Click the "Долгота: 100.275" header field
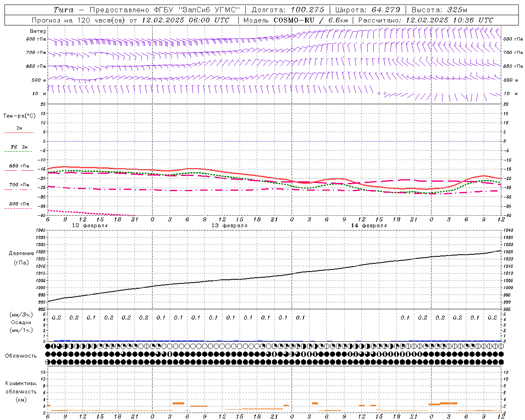The width and height of the screenshot is (525, 420). click(x=288, y=10)
